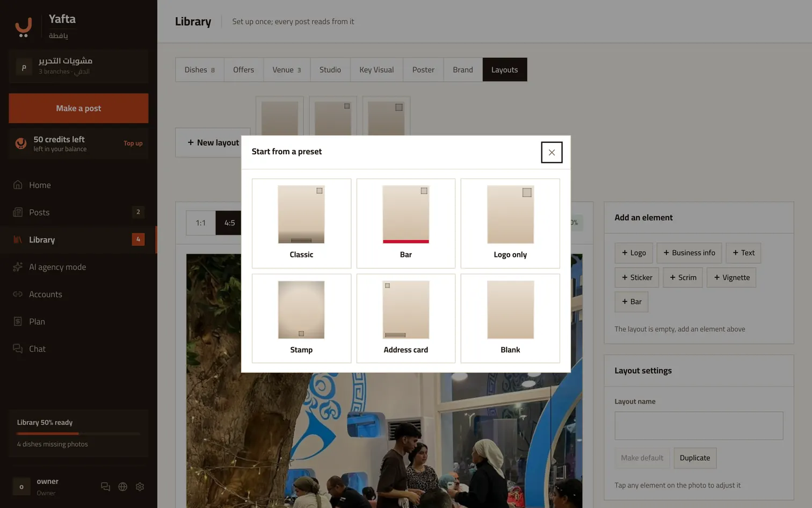Screen dimensions: 812x508
Task: Select the 1:1 aspect ratio
Action: pos(201,223)
